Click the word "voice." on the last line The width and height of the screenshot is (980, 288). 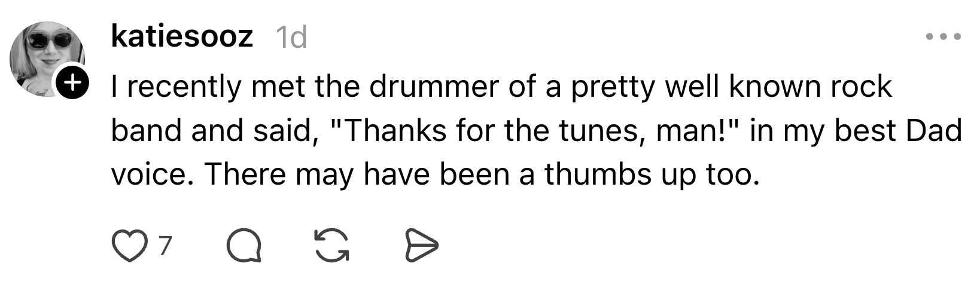(153, 174)
